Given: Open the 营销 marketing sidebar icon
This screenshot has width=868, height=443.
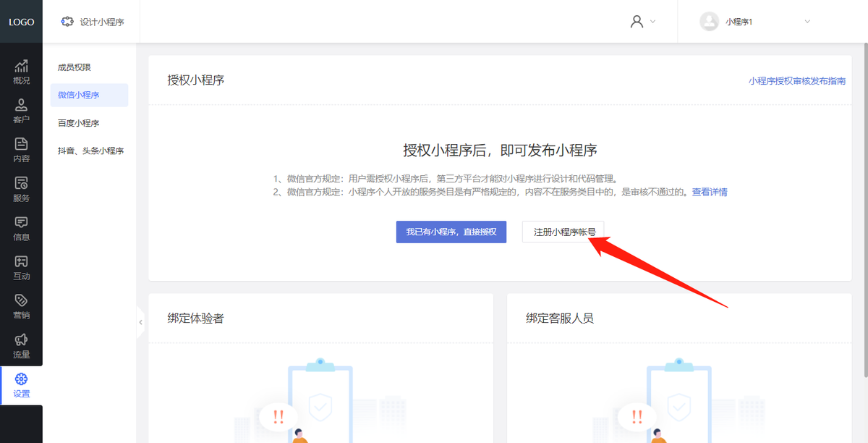Looking at the screenshot, I should click(21, 307).
